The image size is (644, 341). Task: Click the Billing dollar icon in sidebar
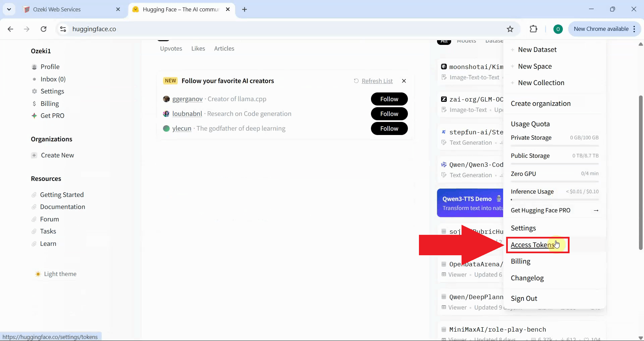point(35,104)
